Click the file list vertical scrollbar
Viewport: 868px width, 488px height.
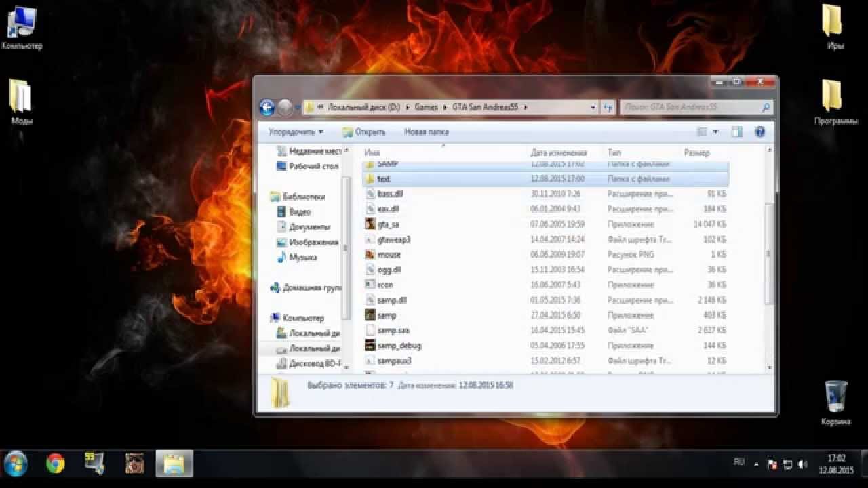(x=769, y=255)
